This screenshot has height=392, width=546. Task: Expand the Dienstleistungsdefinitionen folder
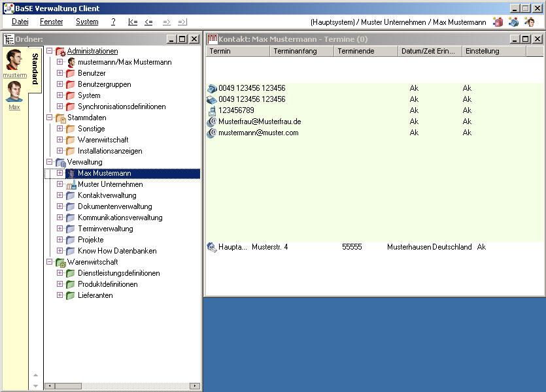(60, 273)
